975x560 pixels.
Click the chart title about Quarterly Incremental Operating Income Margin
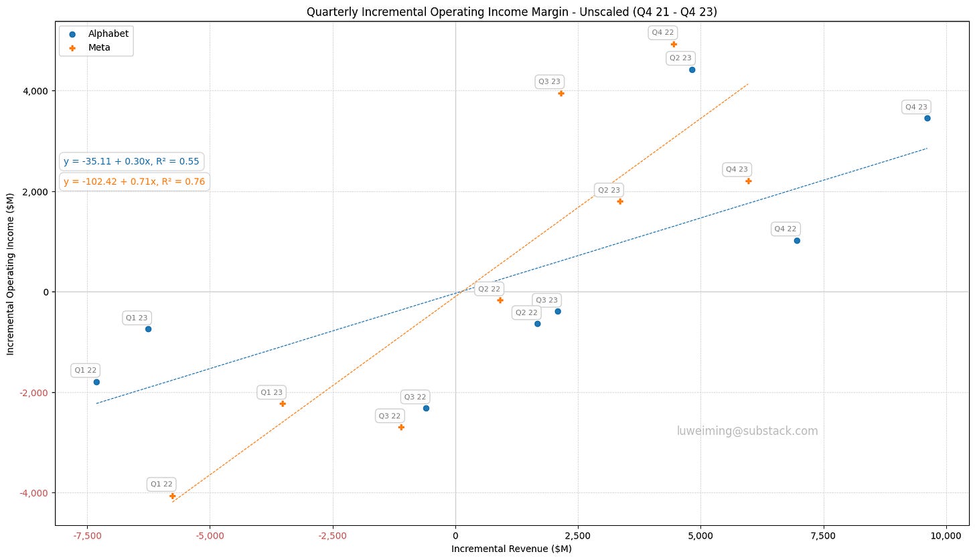coord(512,11)
